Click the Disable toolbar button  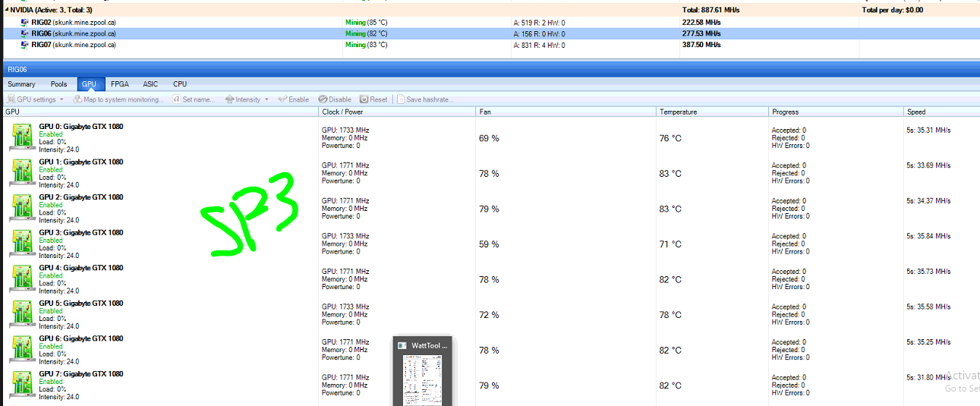335,99
